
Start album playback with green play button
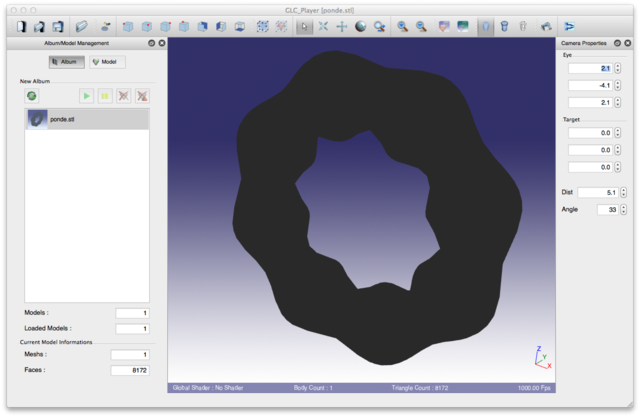click(x=86, y=96)
